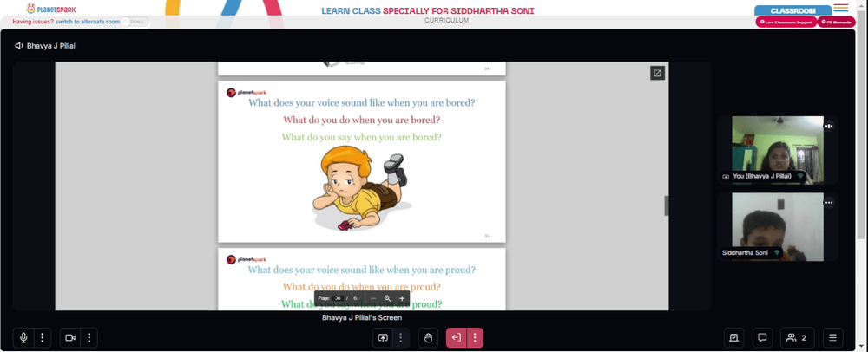Leave the classroom session
The image size is (868, 352).
(x=457, y=337)
